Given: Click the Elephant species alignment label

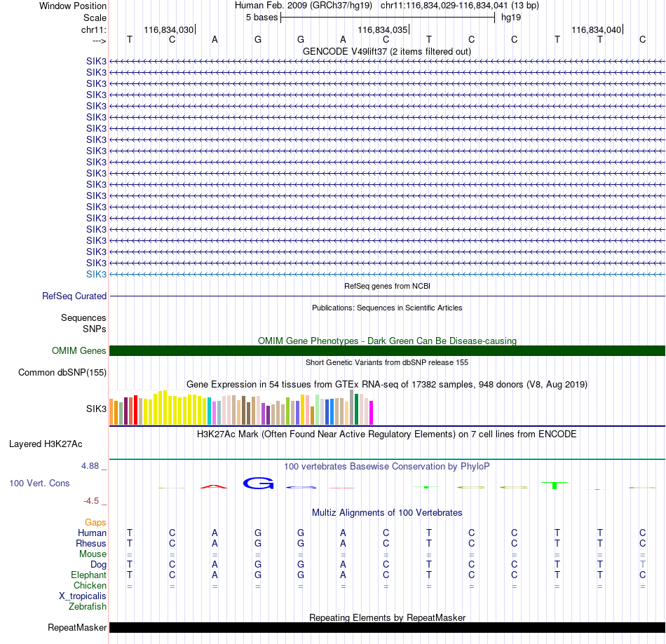Looking at the screenshot, I should [88, 575].
